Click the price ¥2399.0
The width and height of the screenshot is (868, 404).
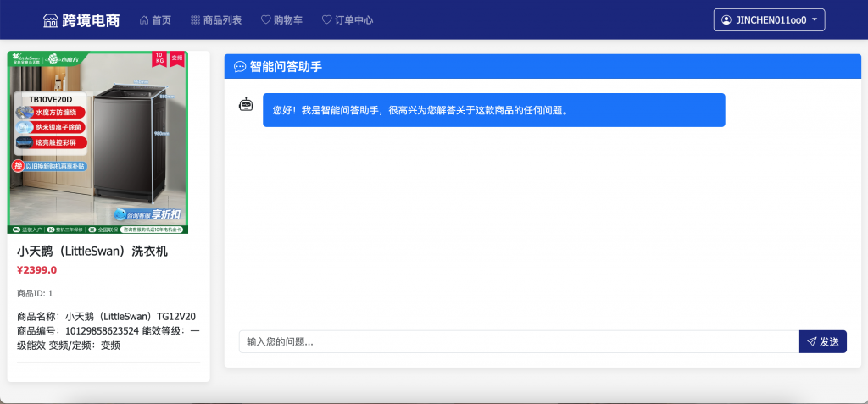tap(36, 270)
